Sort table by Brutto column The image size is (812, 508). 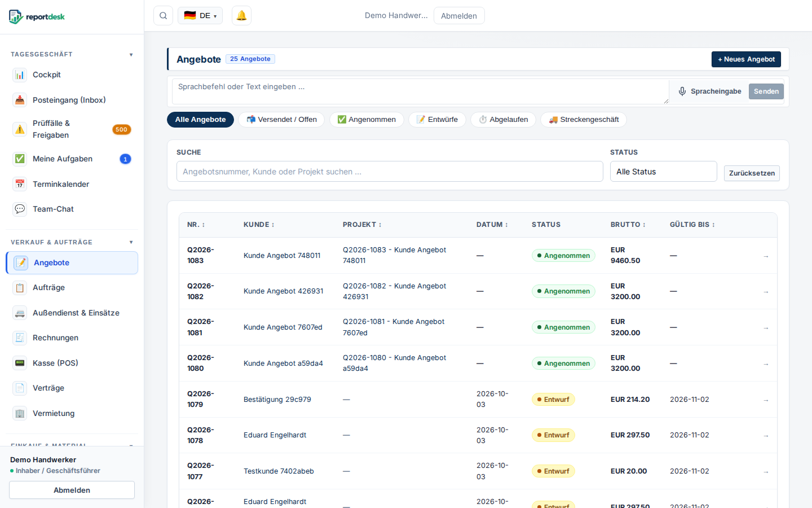tap(628, 225)
